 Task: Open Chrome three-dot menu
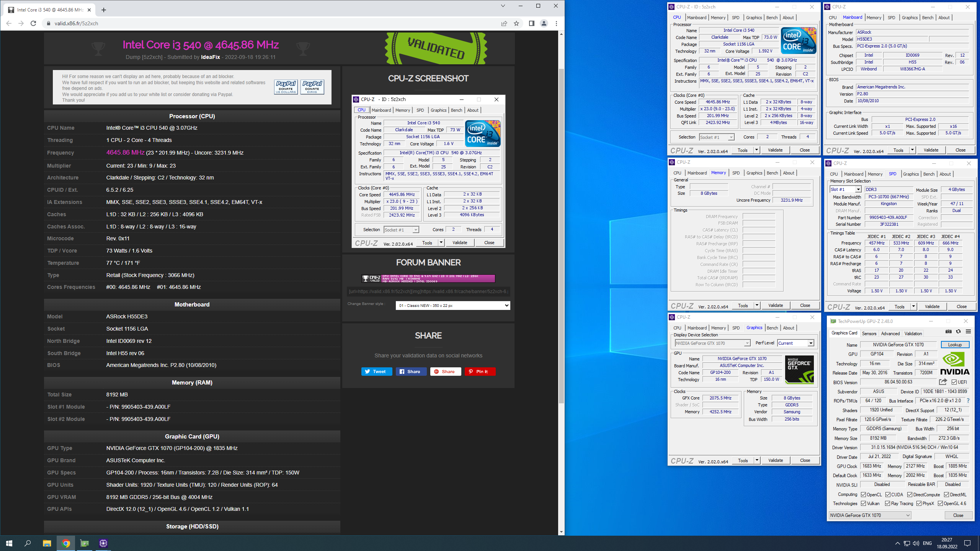click(556, 23)
